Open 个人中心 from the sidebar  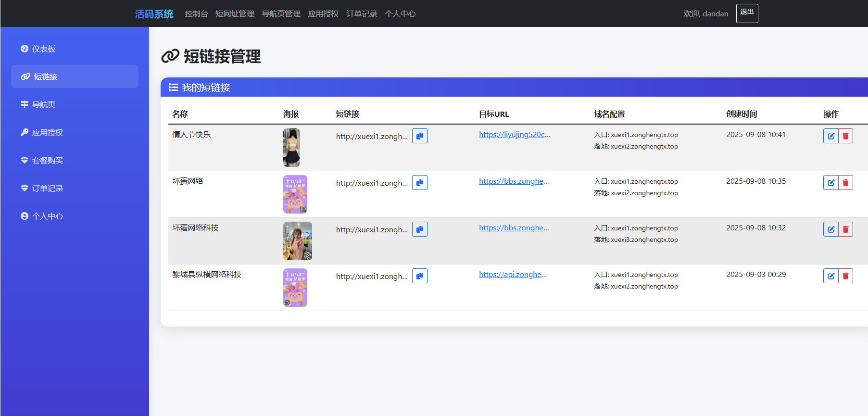pyautogui.click(x=47, y=216)
